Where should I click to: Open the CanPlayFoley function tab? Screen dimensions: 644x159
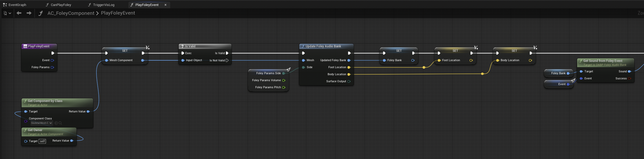(x=58, y=5)
